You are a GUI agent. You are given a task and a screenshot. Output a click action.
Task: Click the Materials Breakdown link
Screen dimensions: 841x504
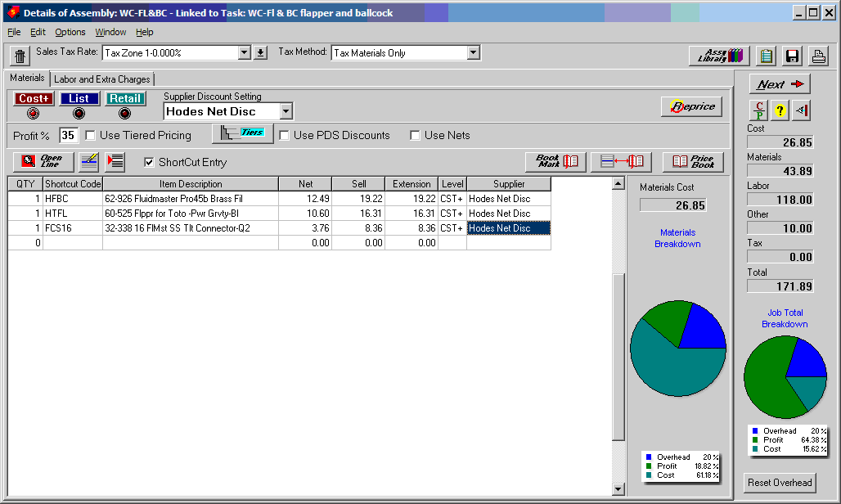coord(677,238)
